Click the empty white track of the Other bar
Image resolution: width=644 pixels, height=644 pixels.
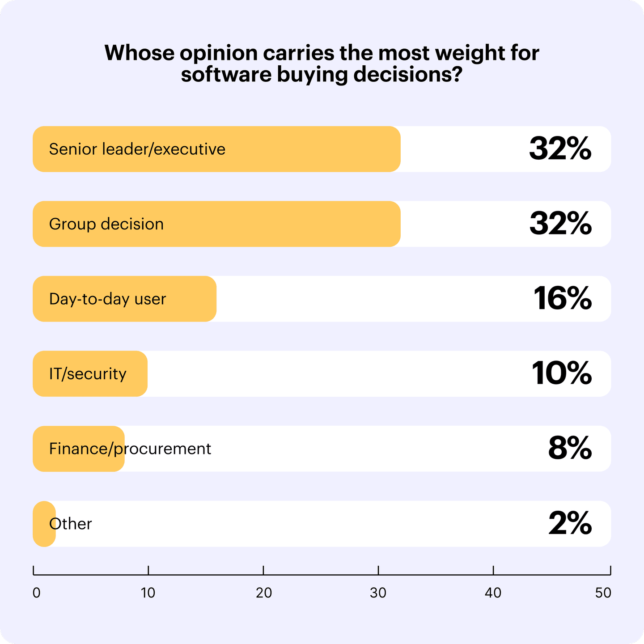313,524
